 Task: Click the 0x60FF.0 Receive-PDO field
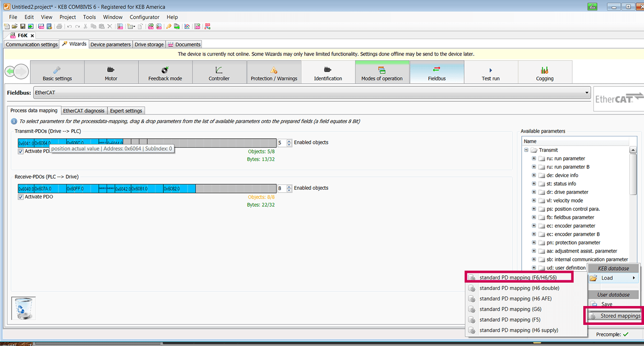82,188
